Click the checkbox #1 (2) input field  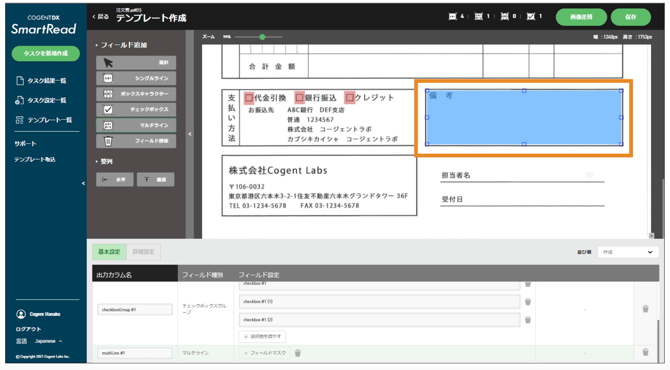tap(379, 320)
